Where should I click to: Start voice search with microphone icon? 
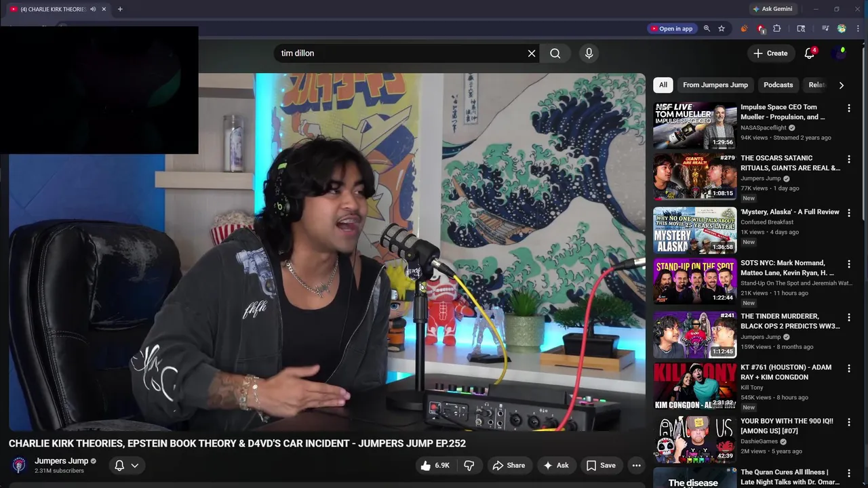coord(589,54)
